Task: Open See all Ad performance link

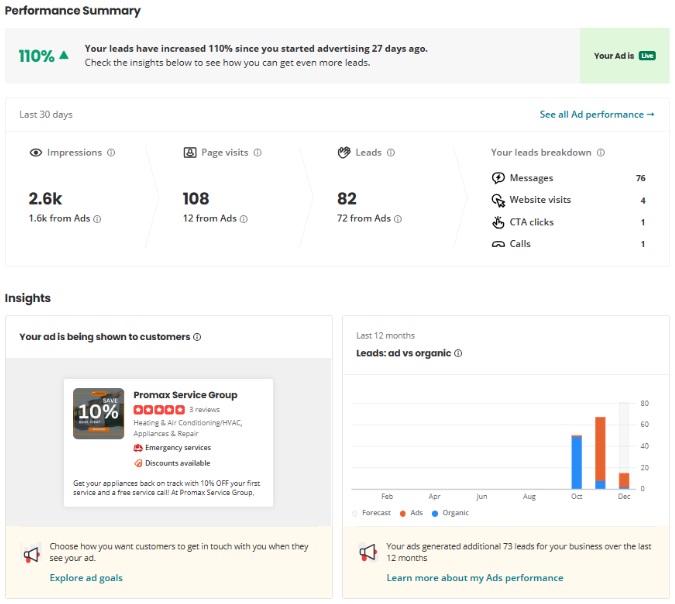Action: click(597, 115)
